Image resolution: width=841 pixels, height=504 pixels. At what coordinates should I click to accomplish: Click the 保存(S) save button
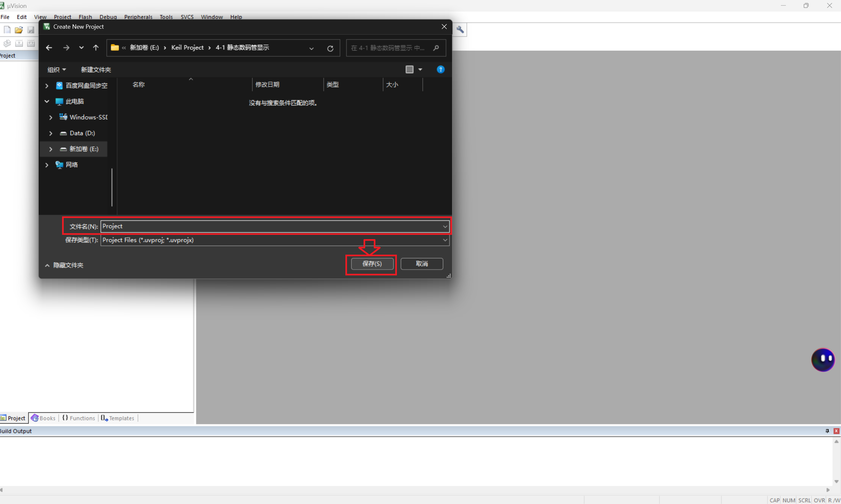click(372, 264)
